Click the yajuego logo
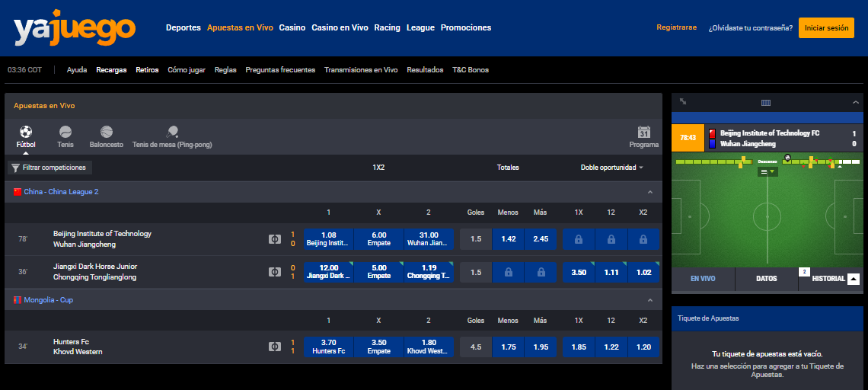This screenshot has height=390, width=868. (75, 29)
